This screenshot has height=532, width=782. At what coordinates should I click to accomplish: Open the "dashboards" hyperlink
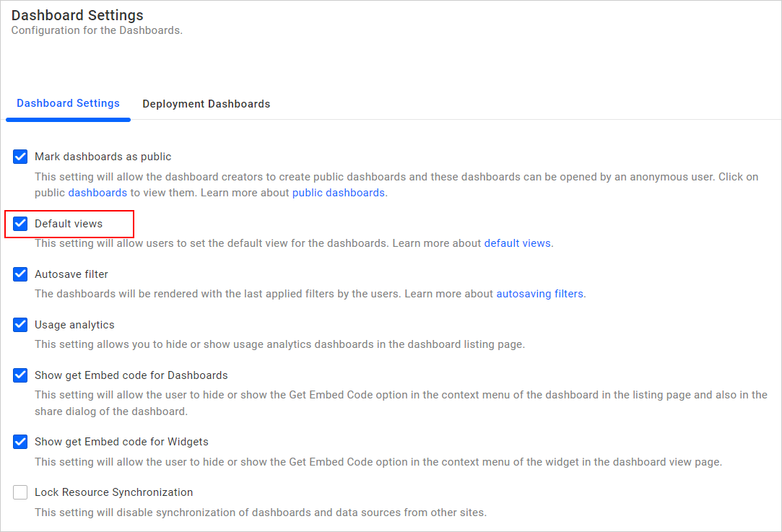[97, 193]
